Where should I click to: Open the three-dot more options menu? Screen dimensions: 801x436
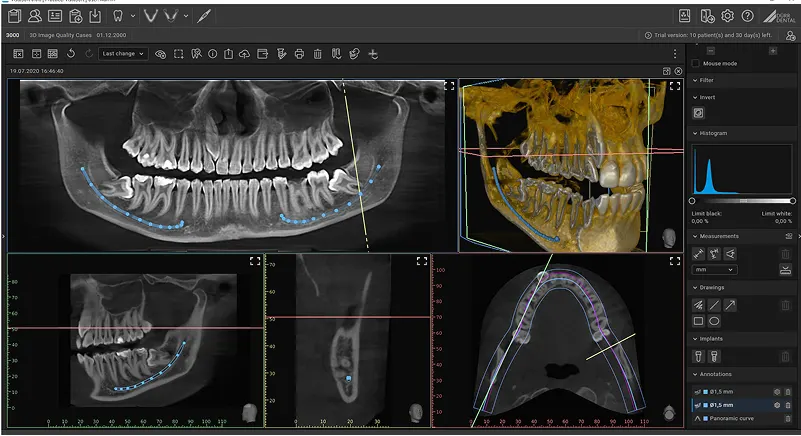675,54
